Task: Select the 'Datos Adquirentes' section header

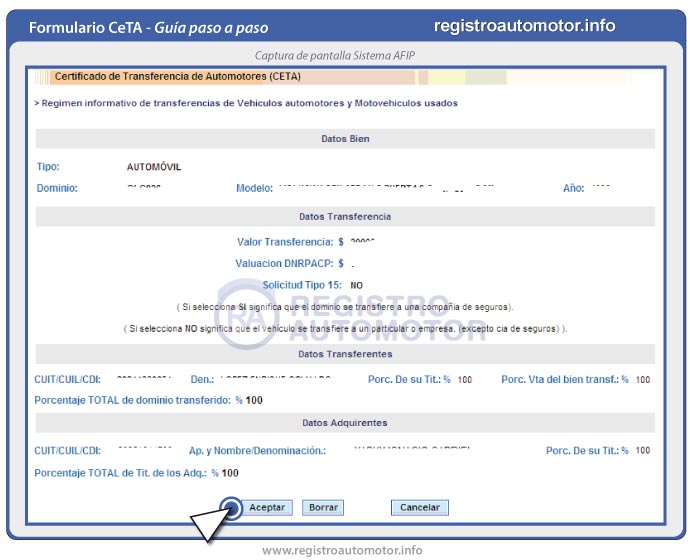Action: tap(345, 423)
